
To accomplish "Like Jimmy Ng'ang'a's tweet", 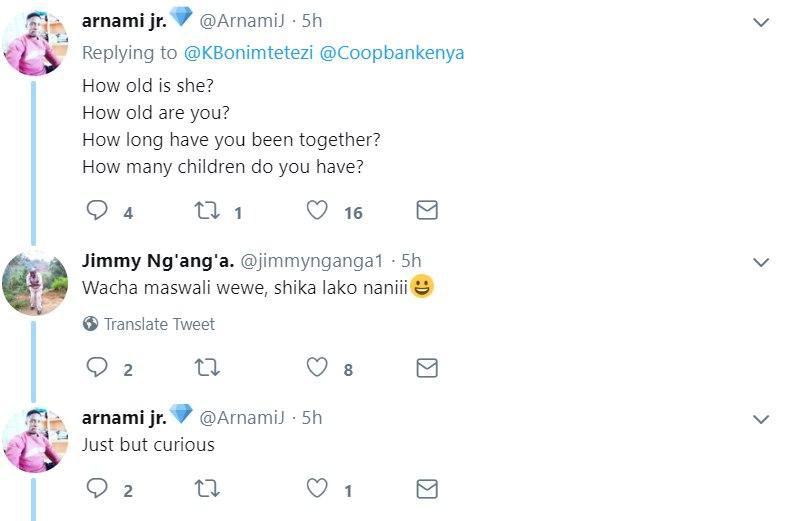I will [317, 368].
